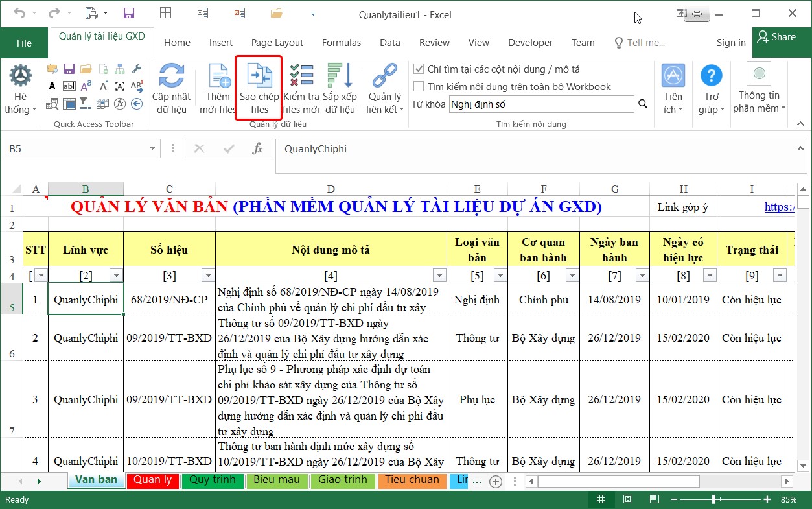Enable Tìm kiếm nội dung trên toàn bộ Workbook
This screenshot has height=509, width=812.
pos(419,87)
